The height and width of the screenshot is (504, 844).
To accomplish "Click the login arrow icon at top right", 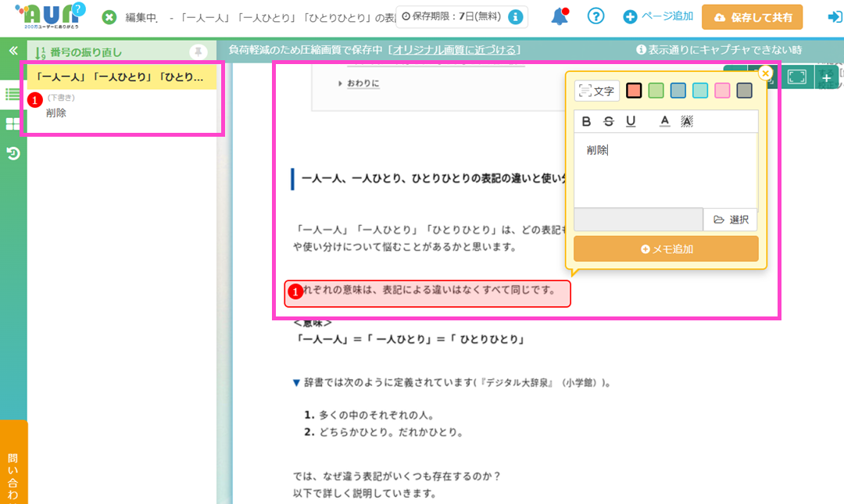I will click(x=834, y=16).
